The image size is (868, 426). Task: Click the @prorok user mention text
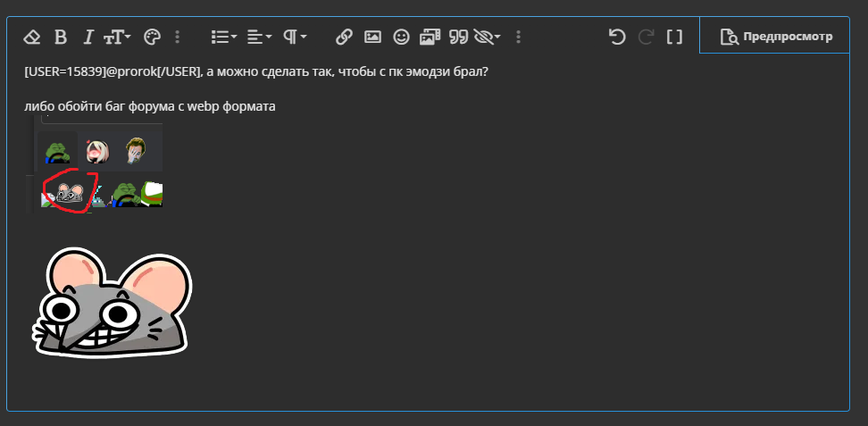[130, 72]
